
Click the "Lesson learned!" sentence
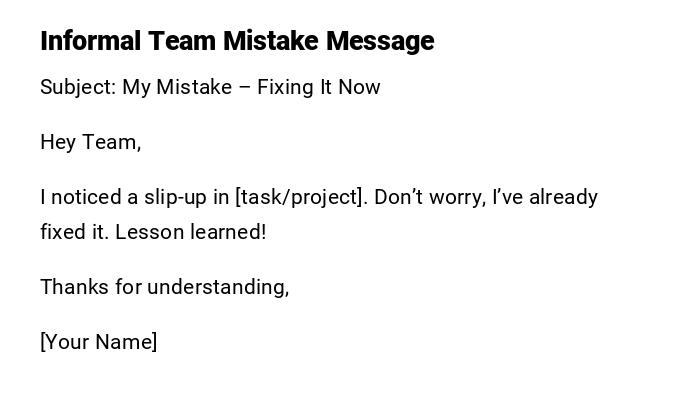pyautogui.click(x=191, y=232)
